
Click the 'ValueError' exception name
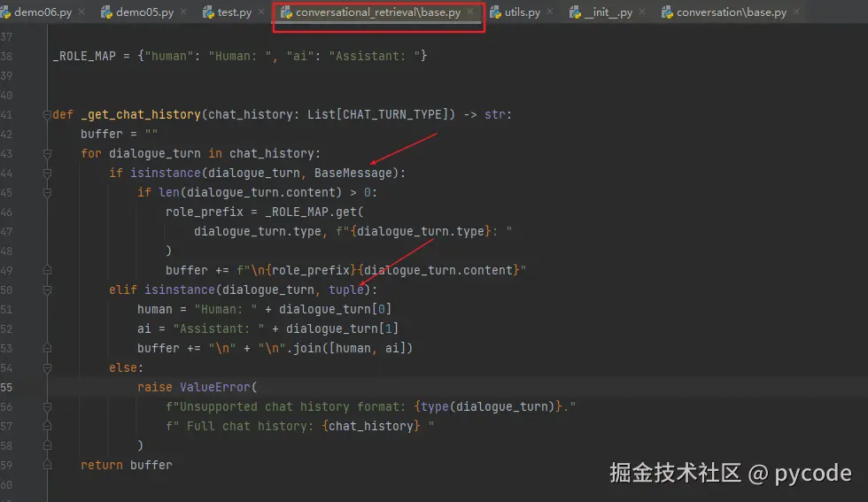pyautogui.click(x=214, y=388)
